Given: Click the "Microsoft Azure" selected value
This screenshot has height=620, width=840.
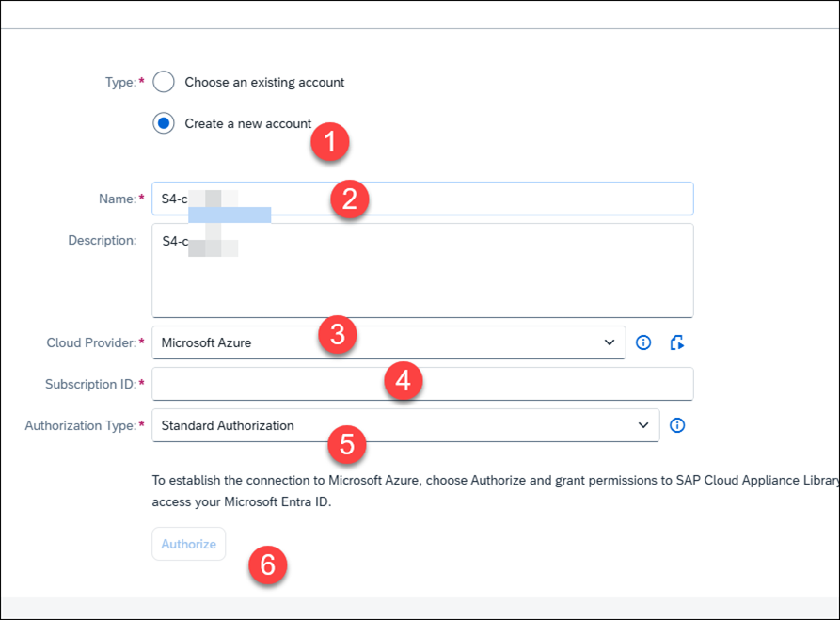Looking at the screenshot, I should (206, 342).
